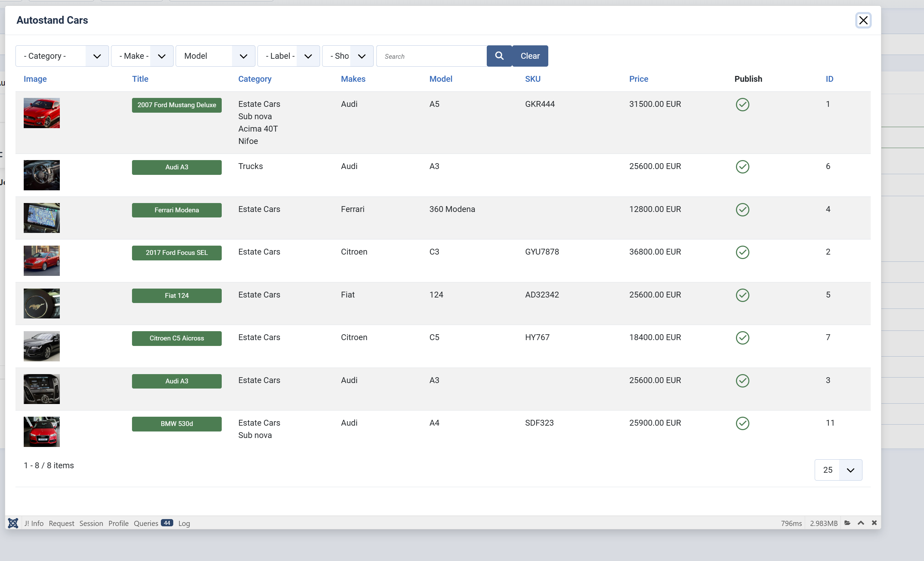
Task: Click the red Mustang thumbnail image
Action: pos(42,113)
